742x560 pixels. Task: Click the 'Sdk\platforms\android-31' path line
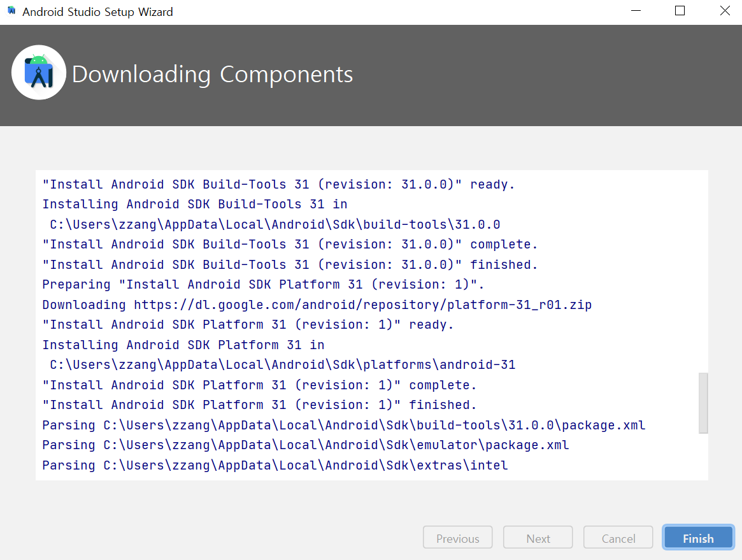coord(283,364)
